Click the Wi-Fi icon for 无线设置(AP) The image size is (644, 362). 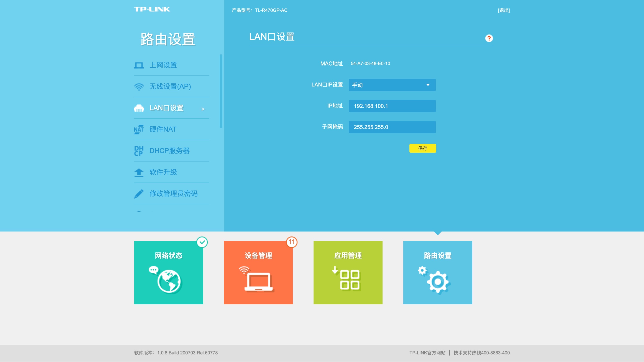tap(139, 87)
